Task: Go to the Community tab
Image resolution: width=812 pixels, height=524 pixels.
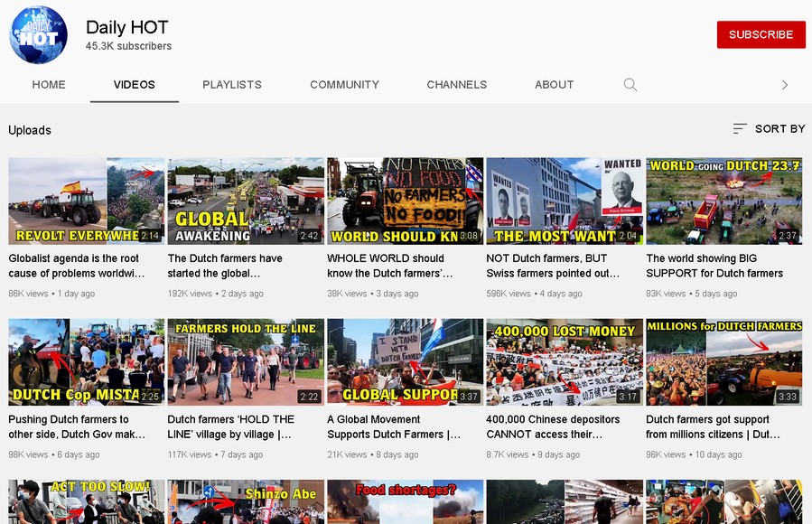Action: click(x=344, y=85)
